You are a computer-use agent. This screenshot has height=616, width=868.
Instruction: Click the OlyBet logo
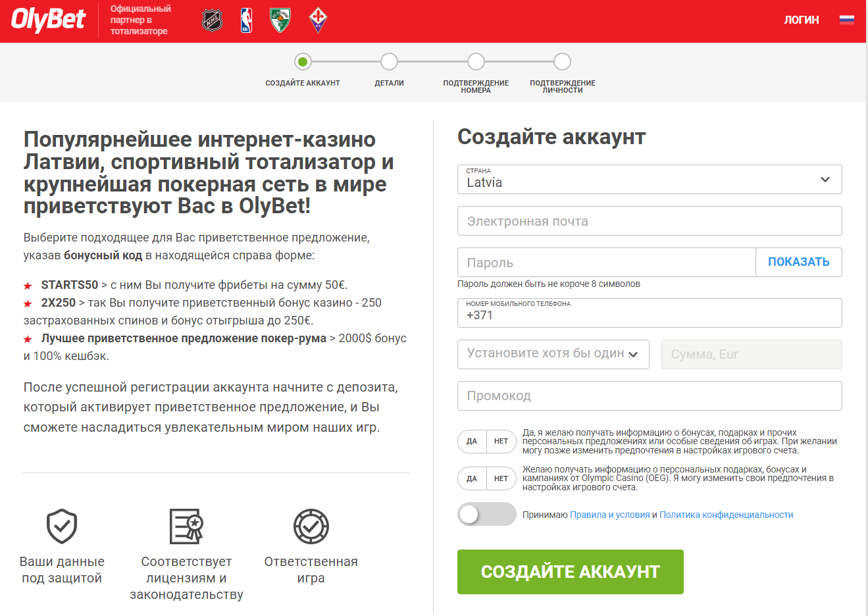click(x=48, y=20)
